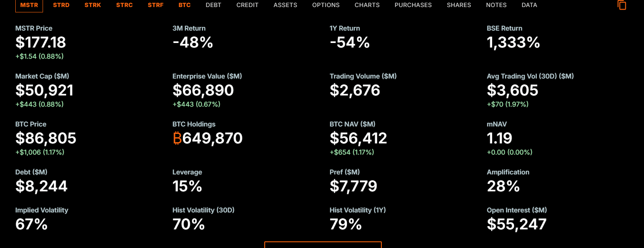This screenshot has height=248, width=644.
Task: Click the BTC Holdings figure 649,870
Action: (x=212, y=138)
